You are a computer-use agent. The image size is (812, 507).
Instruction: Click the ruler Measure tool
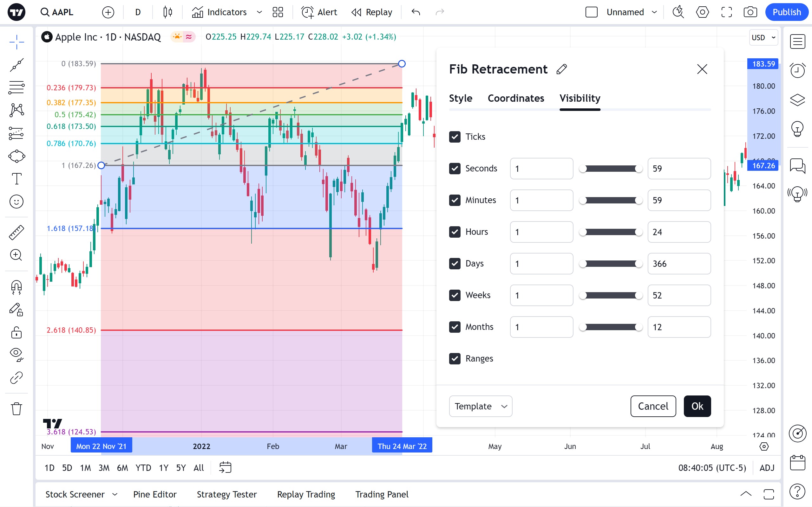pyautogui.click(x=16, y=232)
